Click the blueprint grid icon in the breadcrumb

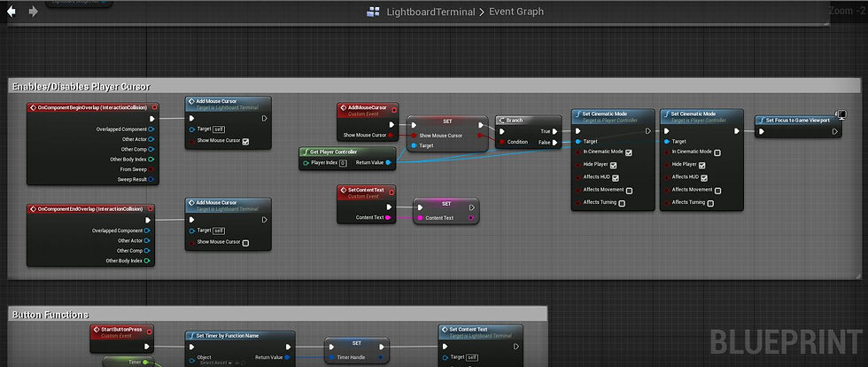pyautogui.click(x=373, y=12)
